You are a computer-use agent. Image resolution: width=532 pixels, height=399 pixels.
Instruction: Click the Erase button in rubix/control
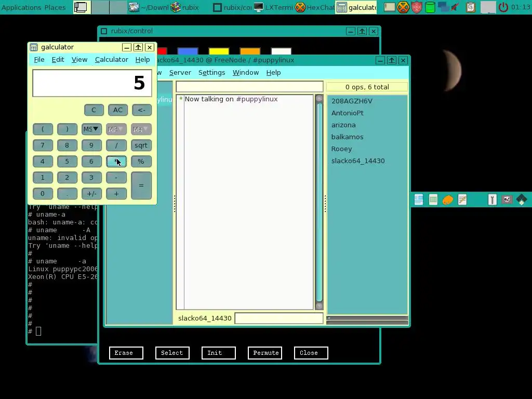pyautogui.click(x=126, y=353)
